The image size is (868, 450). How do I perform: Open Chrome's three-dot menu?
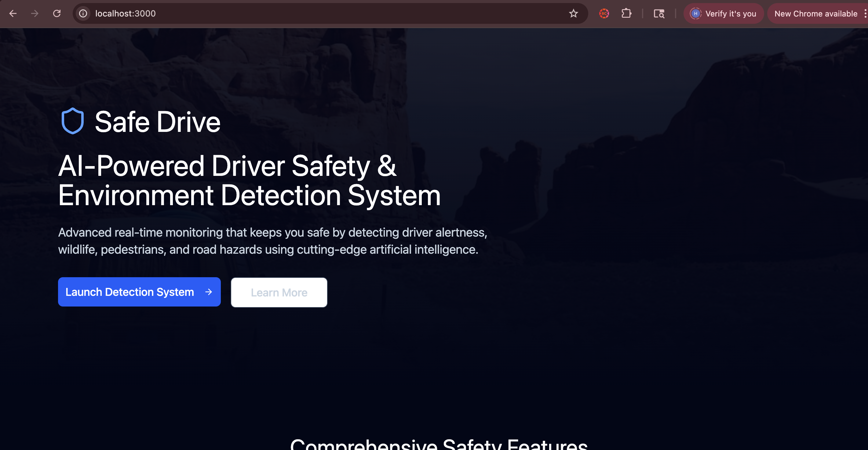pyautogui.click(x=865, y=13)
